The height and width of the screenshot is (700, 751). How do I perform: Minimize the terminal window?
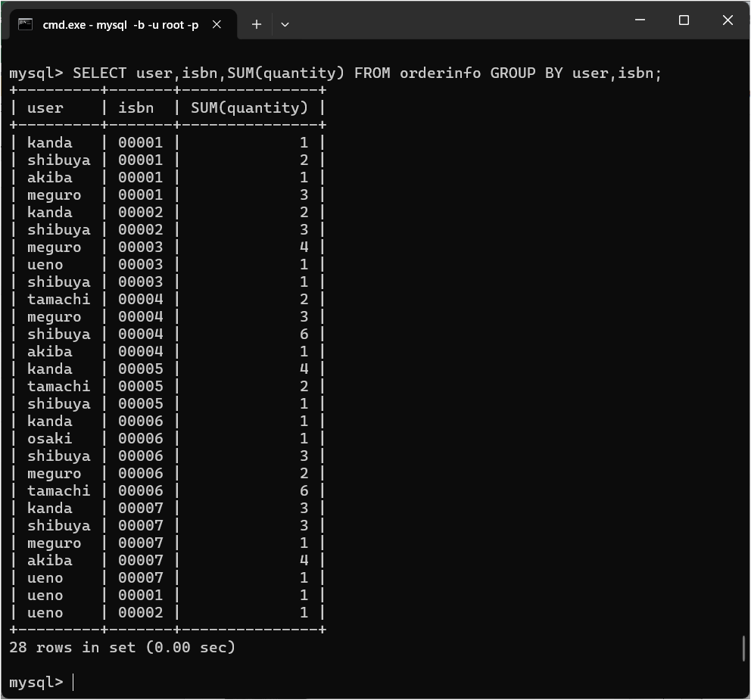(x=640, y=20)
